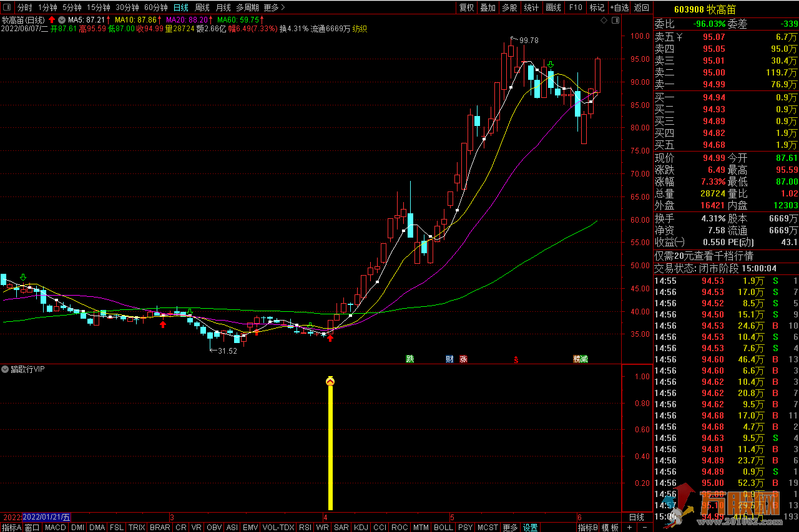Click the MA60: 59.75 legend
The width and height of the screenshot is (799, 532).
(x=239, y=20)
